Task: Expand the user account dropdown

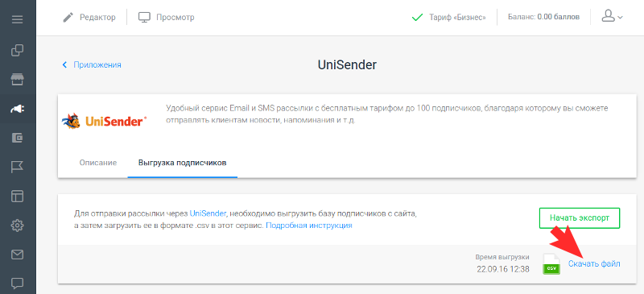Action: point(612,16)
